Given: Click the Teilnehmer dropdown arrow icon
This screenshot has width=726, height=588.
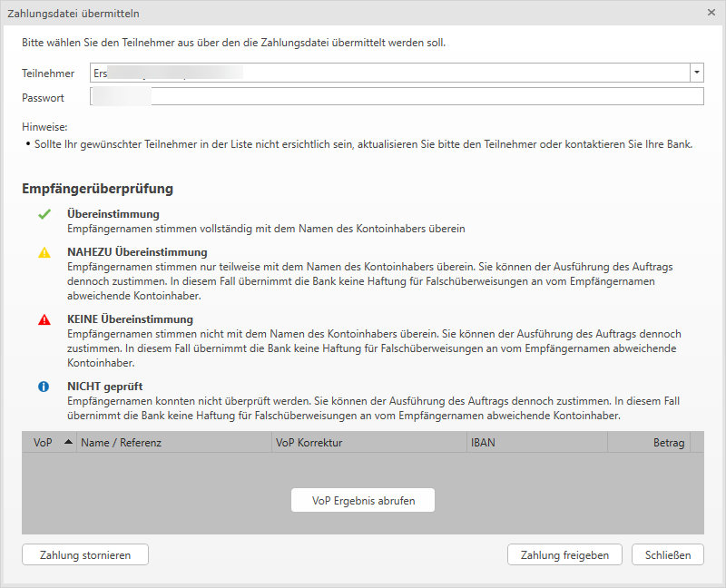Looking at the screenshot, I should [696, 73].
